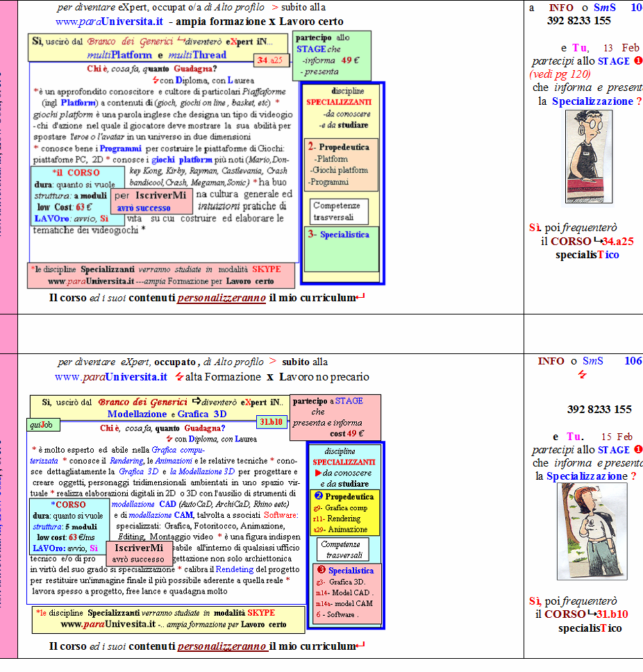The height and width of the screenshot is (672, 643).
Task: Select the title 'Modellazione e Grafica 3D'
Action: point(167,414)
